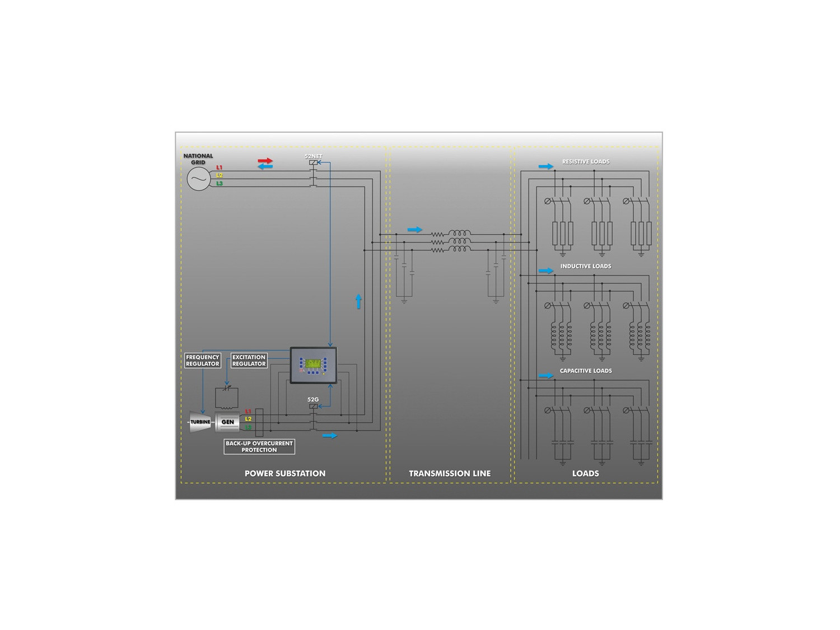Image resolution: width=840 pixels, height=630 pixels.
Task: Click the yellow L2 label at the generator
Action: [x=248, y=419]
